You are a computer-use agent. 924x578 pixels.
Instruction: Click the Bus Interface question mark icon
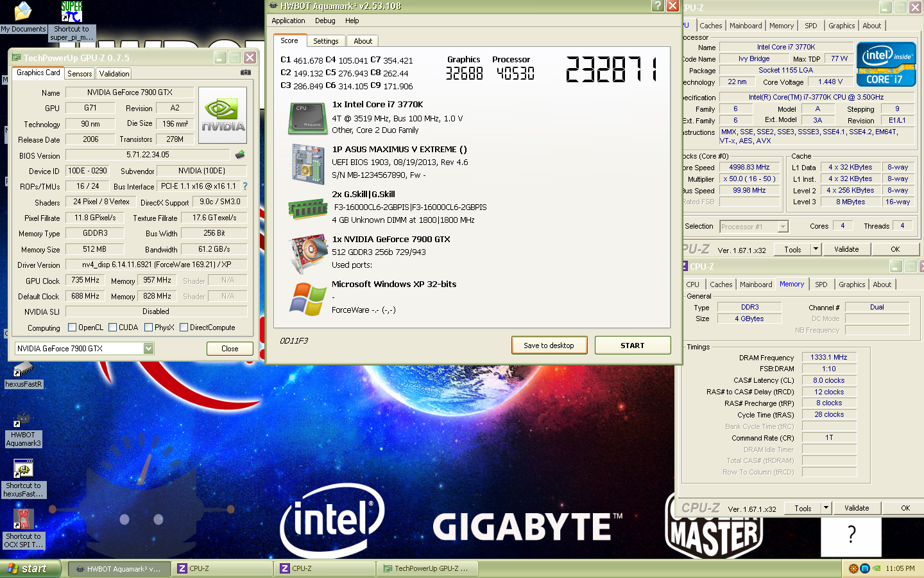point(244,186)
